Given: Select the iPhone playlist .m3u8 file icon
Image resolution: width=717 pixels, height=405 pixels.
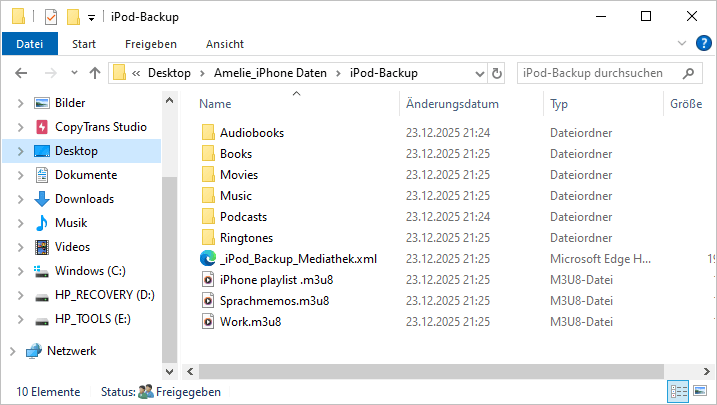Looking at the screenshot, I should pos(208,280).
